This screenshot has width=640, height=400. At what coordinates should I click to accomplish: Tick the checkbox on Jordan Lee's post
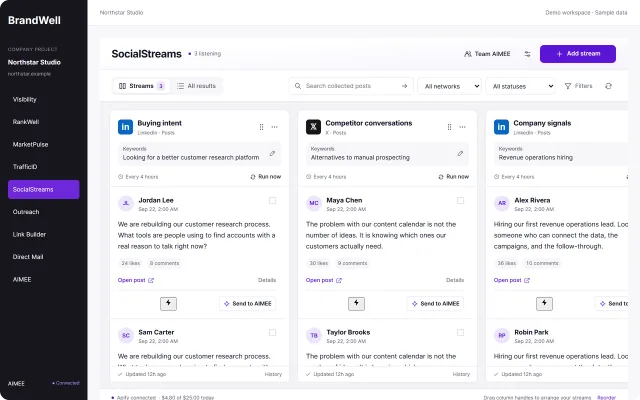click(x=272, y=200)
